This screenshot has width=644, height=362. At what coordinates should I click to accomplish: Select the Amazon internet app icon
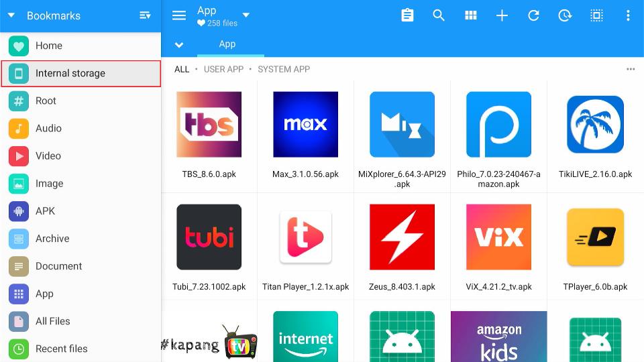click(x=306, y=337)
